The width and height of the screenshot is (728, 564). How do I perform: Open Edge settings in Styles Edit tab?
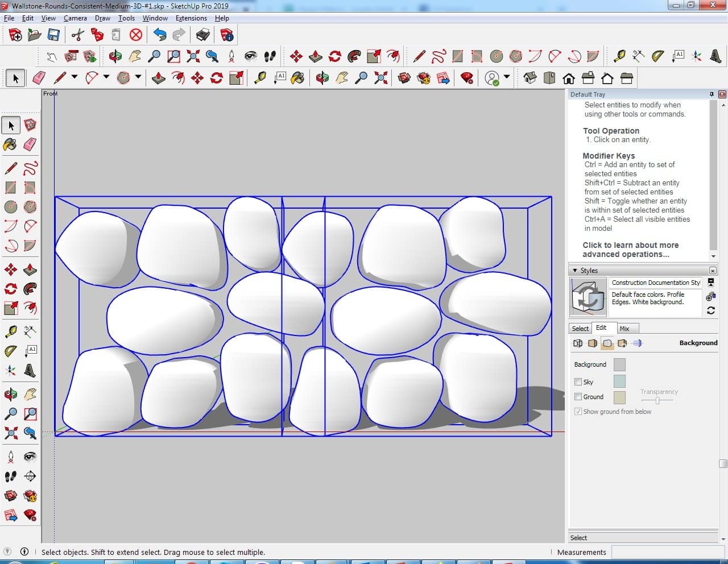click(x=578, y=343)
